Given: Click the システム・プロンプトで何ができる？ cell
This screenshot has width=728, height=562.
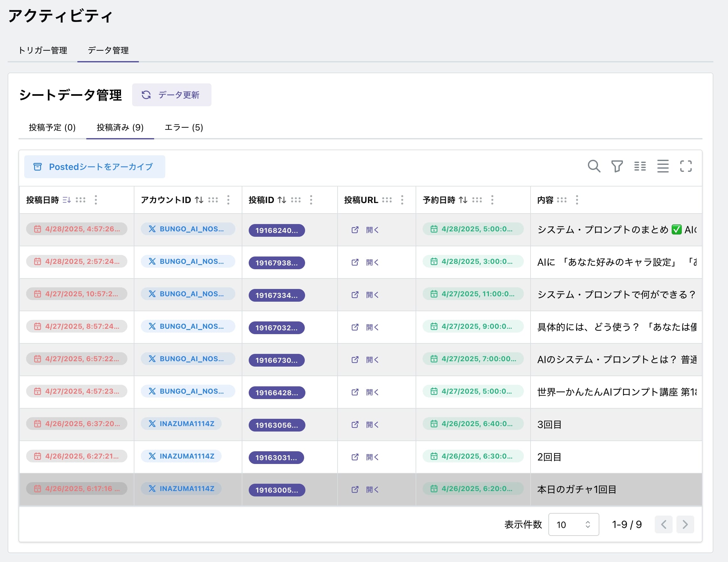Looking at the screenshot, I should coord(616,295).
